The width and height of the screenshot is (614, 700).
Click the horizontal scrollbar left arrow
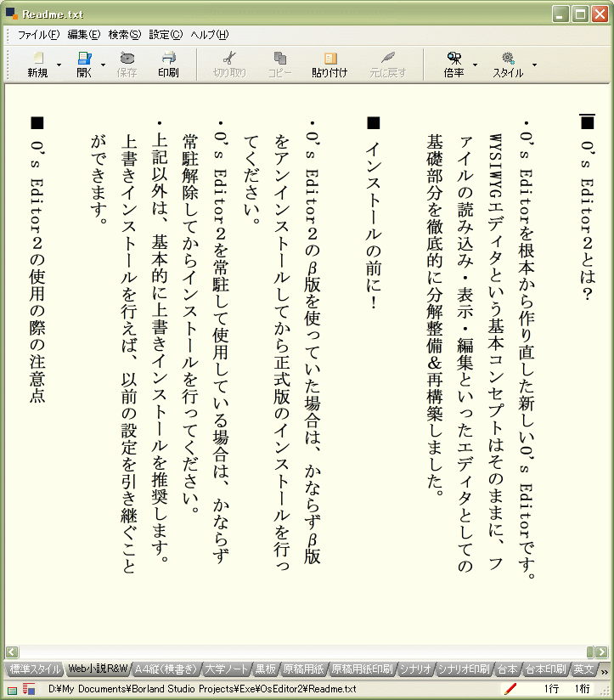(x=12, y=652)
